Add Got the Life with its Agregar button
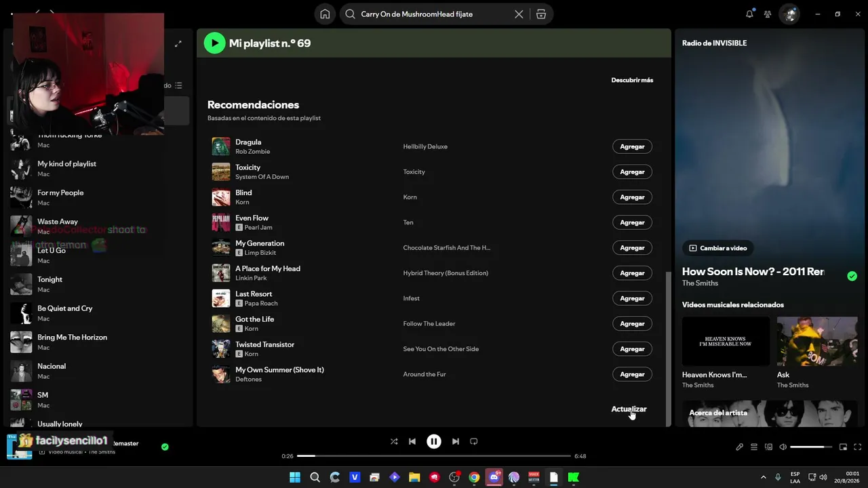This screenshot has width=868, height=488. (632, 323)
